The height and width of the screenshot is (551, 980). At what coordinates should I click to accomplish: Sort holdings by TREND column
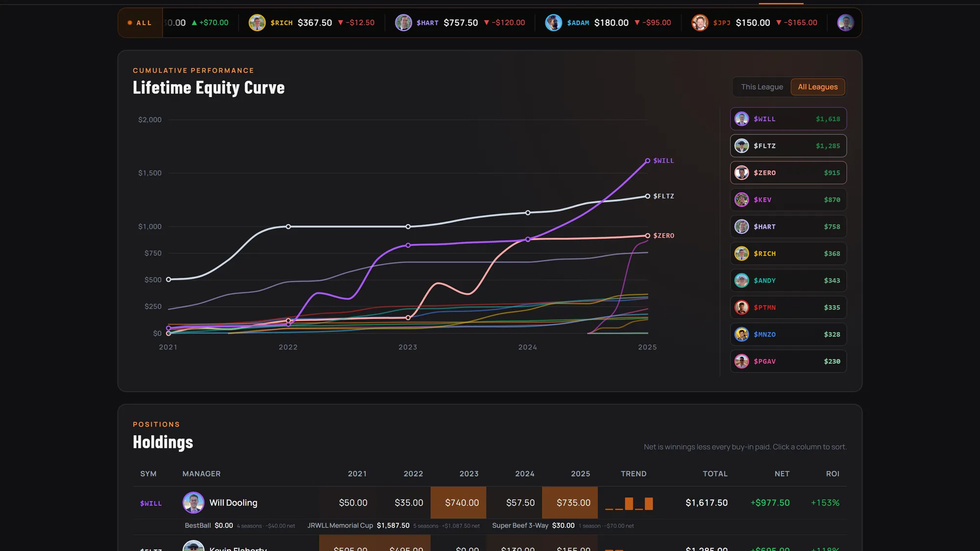634,474
